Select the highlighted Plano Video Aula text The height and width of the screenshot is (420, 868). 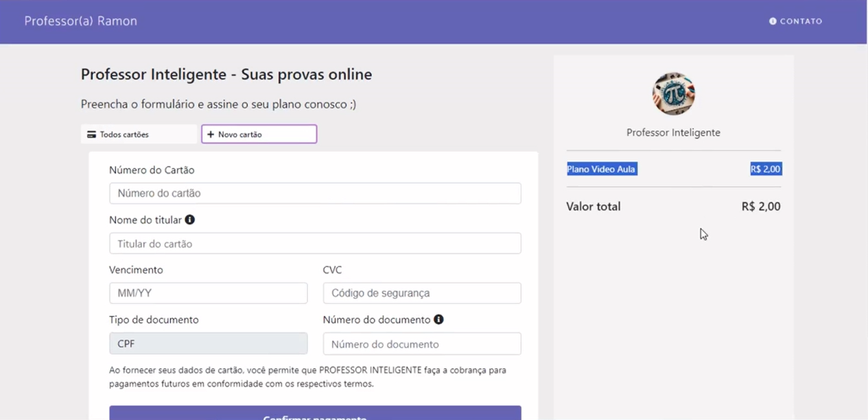pyautogui.click(x=602, y=169)
